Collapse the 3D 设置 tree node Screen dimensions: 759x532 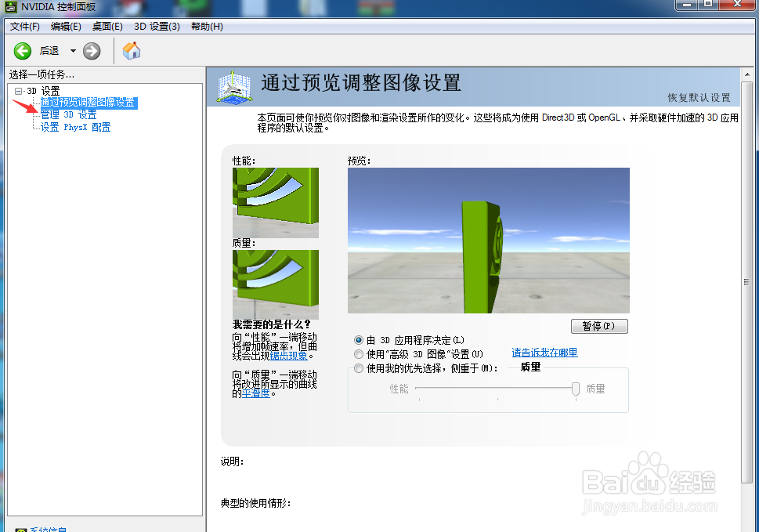pyautogui.click(x=18, y=91)
